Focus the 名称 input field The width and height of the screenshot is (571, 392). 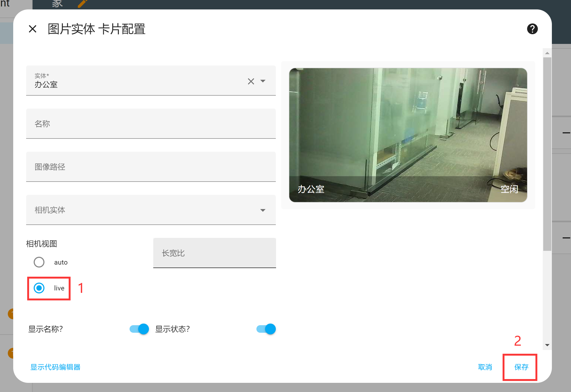tap(151, 124)
